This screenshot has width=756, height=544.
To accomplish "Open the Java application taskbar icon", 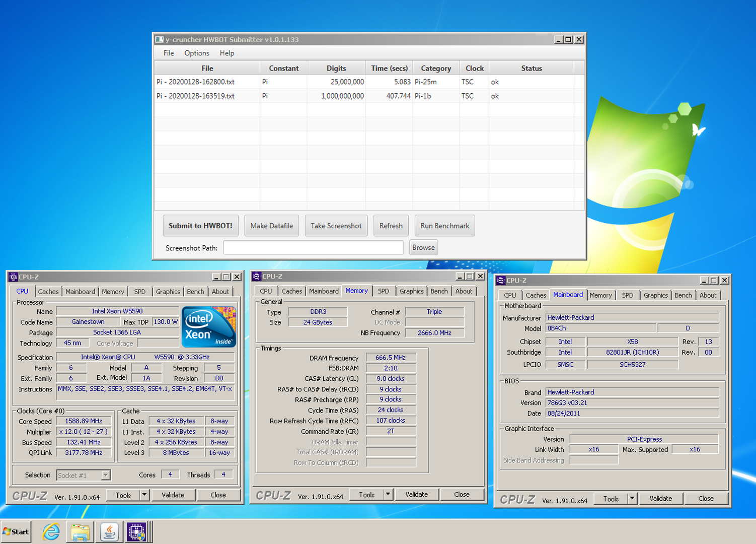I will [x=109, y=532].
